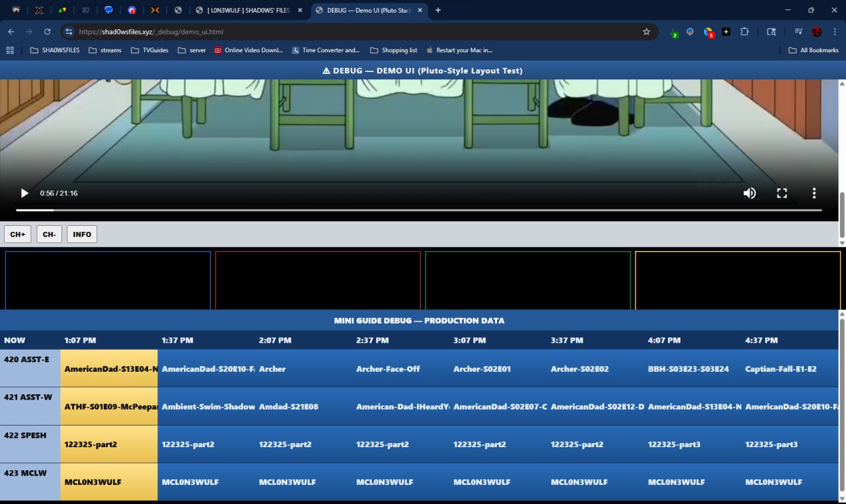
Task: Play the video in the player
Action: (x=24, y=194)
